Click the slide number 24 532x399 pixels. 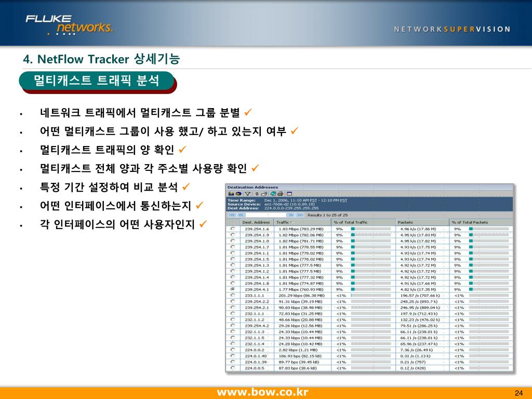coord(519,393)
